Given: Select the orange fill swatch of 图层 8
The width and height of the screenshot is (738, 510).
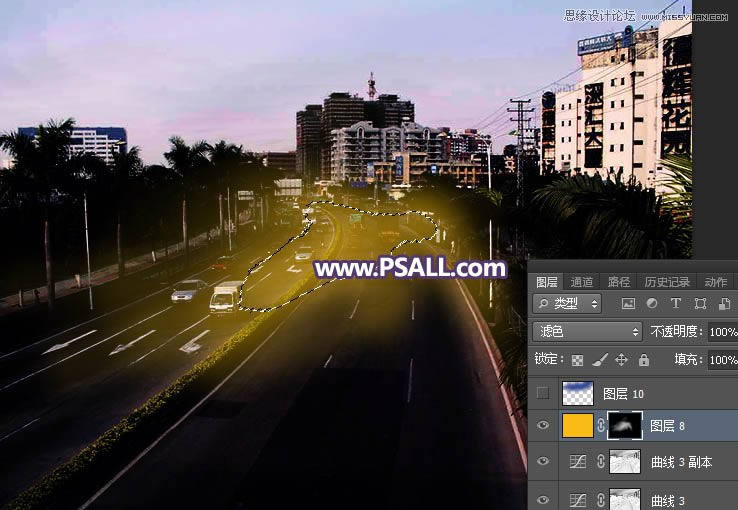Looking at the screenshot, I should pos(578,427).
